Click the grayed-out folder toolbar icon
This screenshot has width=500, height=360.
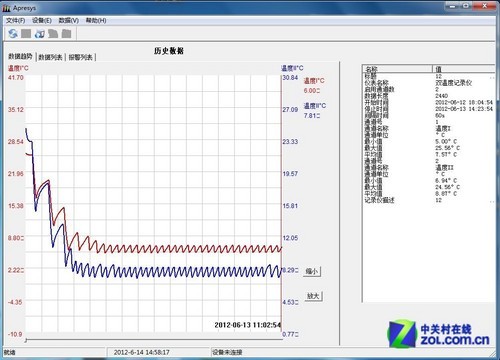(x=67, y=33)
